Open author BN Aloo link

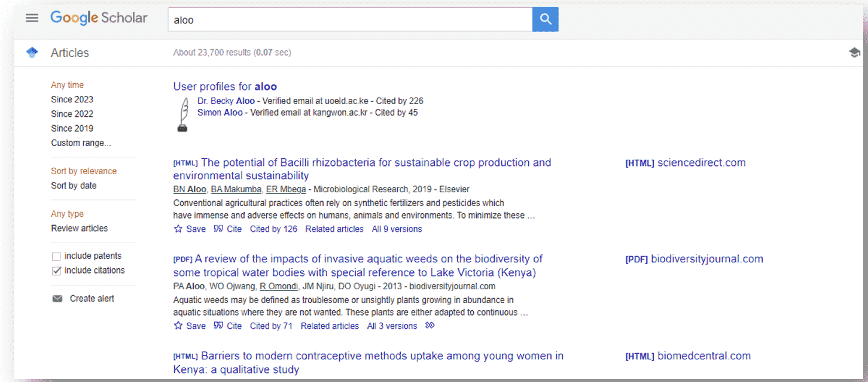point(190,189)
